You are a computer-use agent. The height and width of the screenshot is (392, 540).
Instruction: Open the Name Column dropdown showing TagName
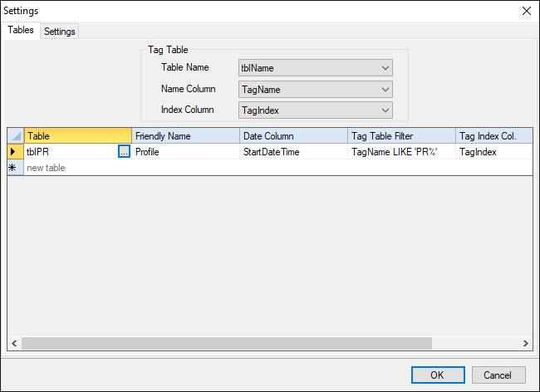point(316,90)
